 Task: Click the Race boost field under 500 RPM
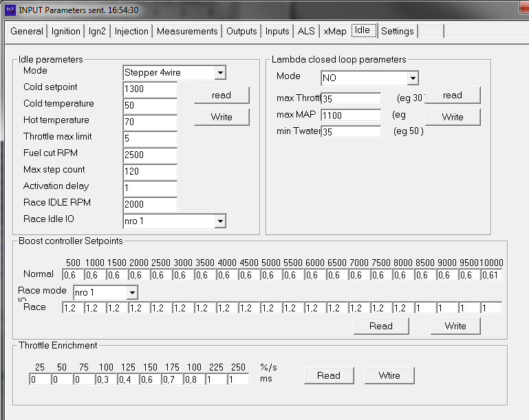[x=73, y=308]
